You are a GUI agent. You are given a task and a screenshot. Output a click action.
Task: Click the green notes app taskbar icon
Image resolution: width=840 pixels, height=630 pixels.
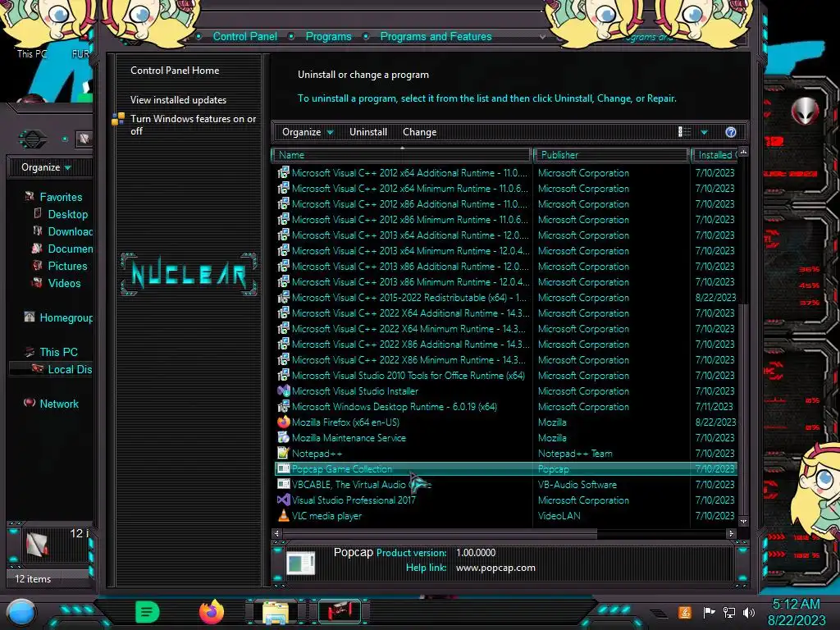tap(148, 612)
